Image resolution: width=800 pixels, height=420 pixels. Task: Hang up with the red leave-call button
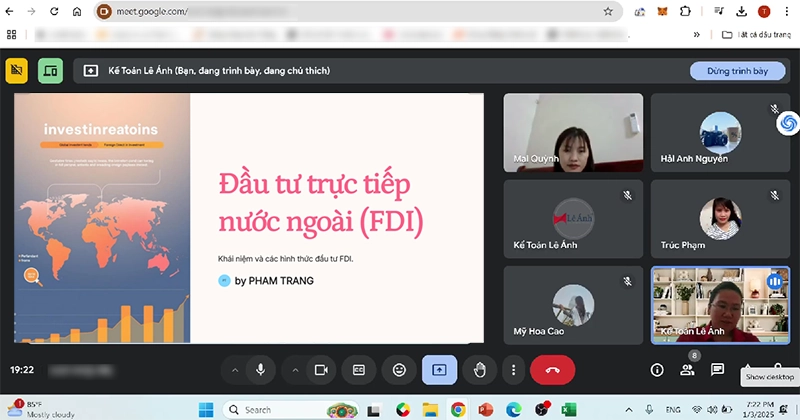point(552,369)
